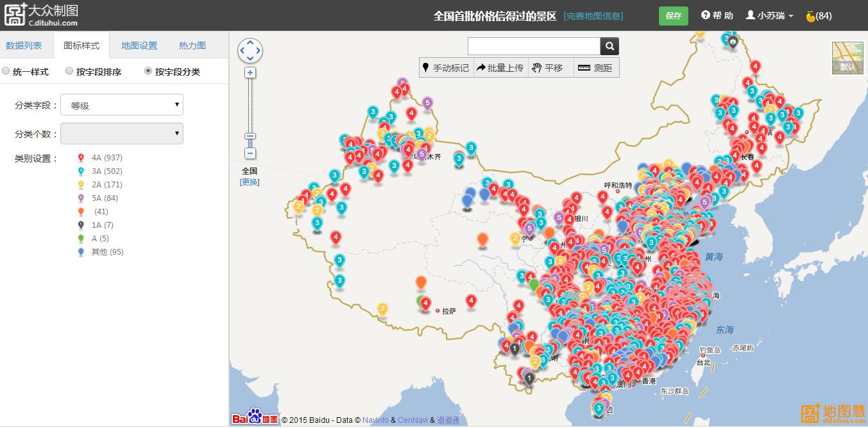868x428 pixels.
Task: Zoom out with the minus button
Action: point(250,153)
